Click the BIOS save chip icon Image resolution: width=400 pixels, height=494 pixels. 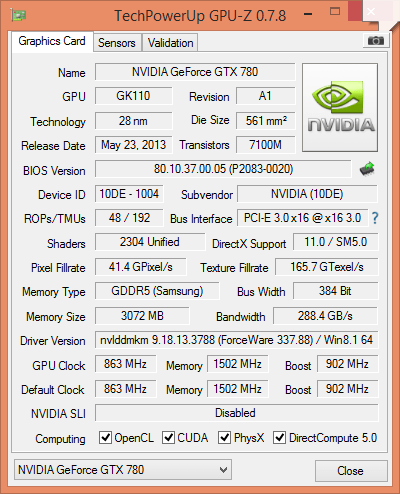pyautogui.click(x=367, y=169)
